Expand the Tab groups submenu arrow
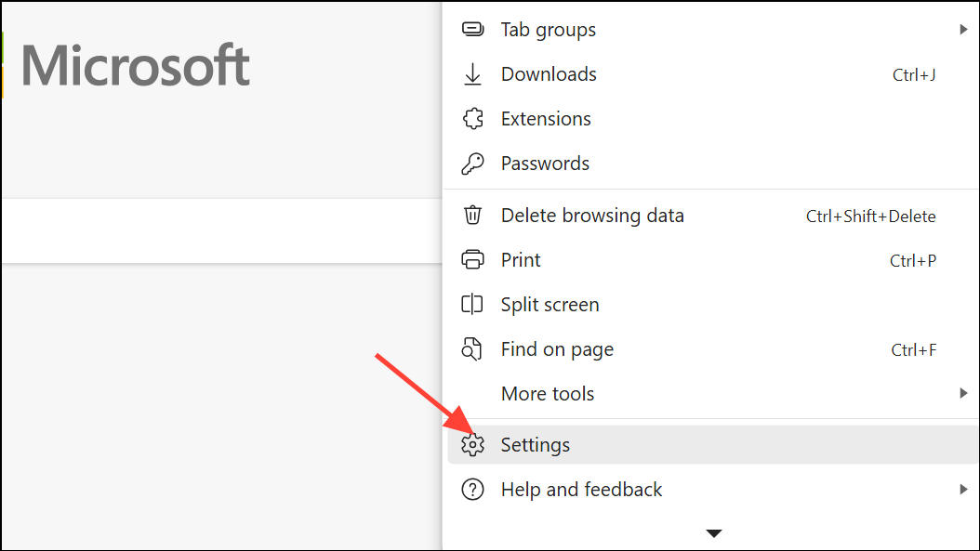Image resolution: width=980 pixels, height=551 pixels. (x=963, y=30)
